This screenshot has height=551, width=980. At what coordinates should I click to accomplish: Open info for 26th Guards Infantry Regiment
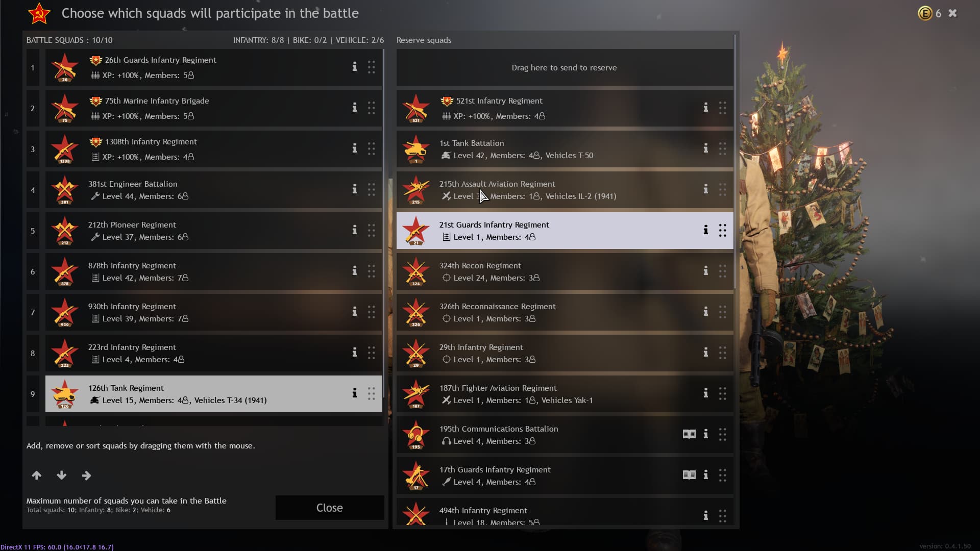tap(354, 67)
